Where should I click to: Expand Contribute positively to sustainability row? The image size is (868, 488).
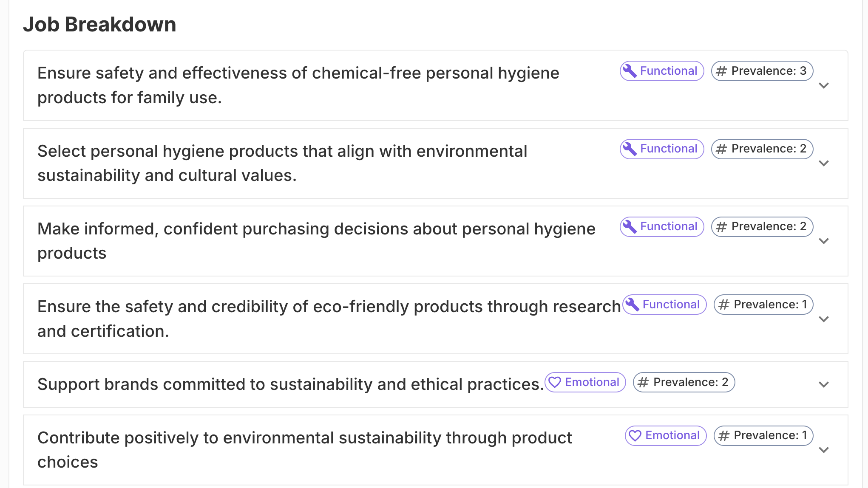pyautogui.click(x=824, y=450)
